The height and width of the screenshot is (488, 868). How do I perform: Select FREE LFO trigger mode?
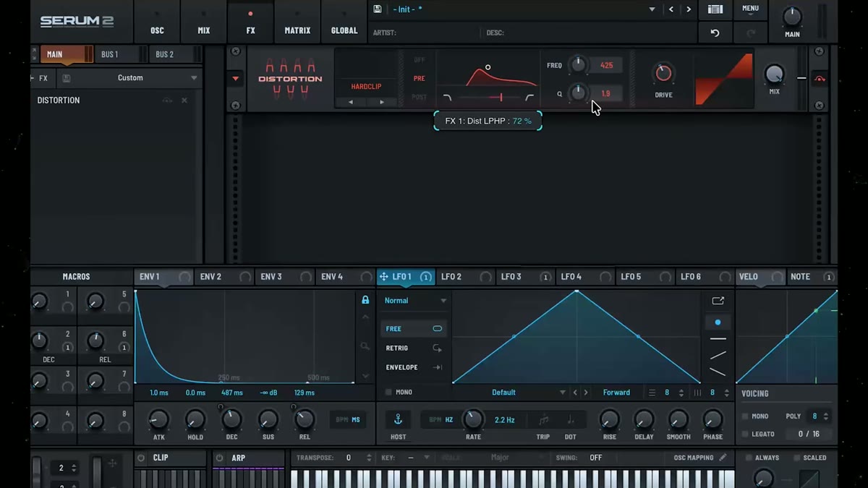414,329
